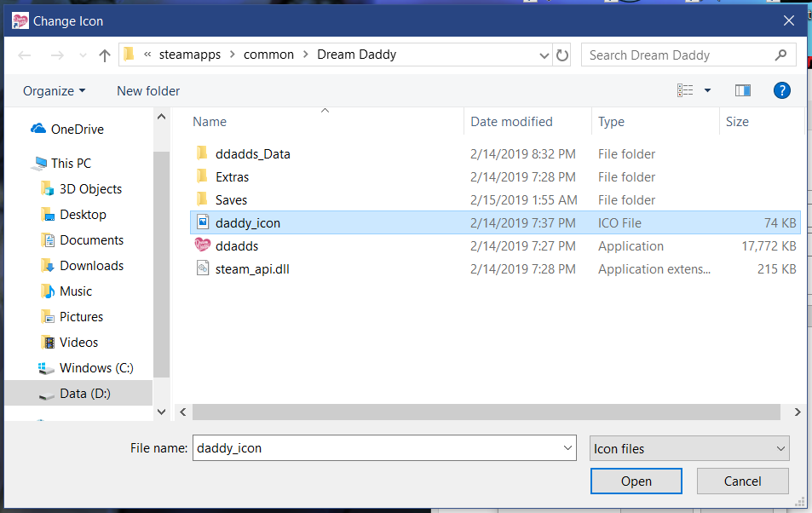This screenshot has height=513, width=812.
Task: Select steam_api.dll file
Action: [x=252, y=269]
